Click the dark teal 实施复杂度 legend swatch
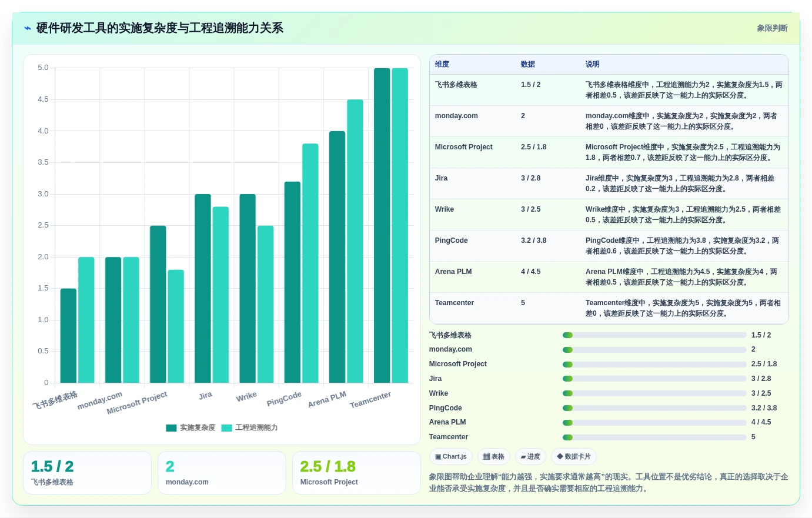The width and height of the screenshot is (812, 518). coord(171,428)
